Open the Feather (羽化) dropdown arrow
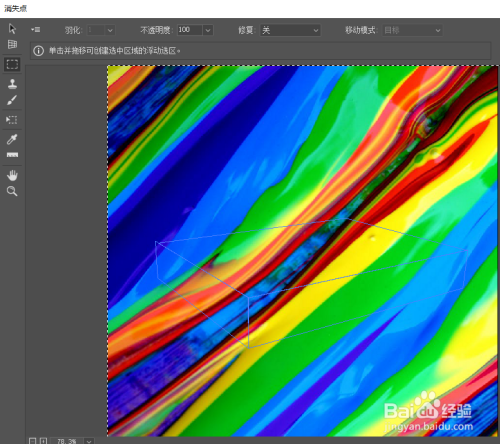The height and width of the screenshot is (444, 500). point(110,31)
